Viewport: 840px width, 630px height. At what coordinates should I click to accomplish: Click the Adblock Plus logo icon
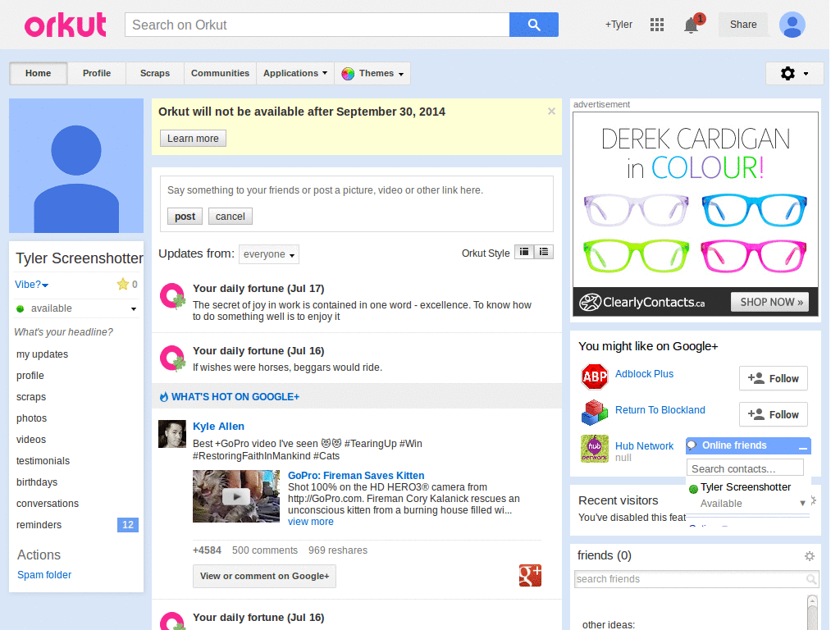coord(595,377)
